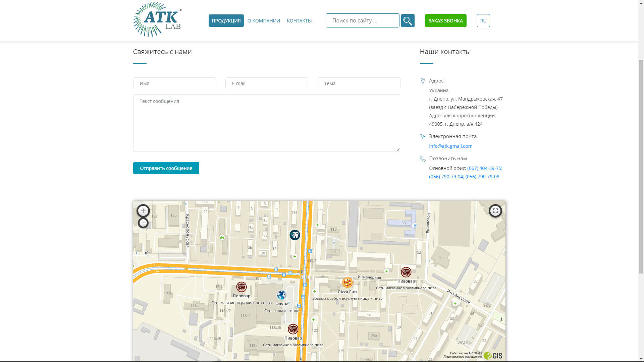Open the О КОМПАНИИ menu item
This screenshot has height=362, width=644.
click(264, 21)
